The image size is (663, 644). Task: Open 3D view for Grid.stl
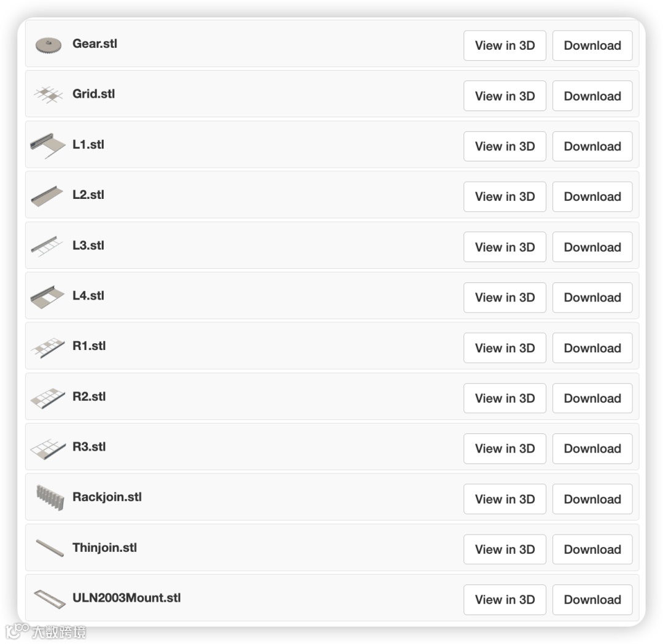(505, 96)
